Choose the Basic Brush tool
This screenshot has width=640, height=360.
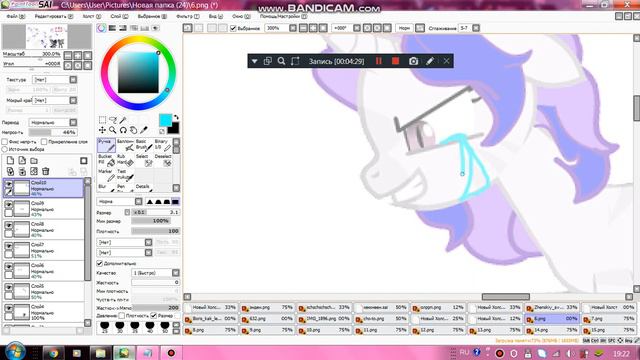(144, 145)
